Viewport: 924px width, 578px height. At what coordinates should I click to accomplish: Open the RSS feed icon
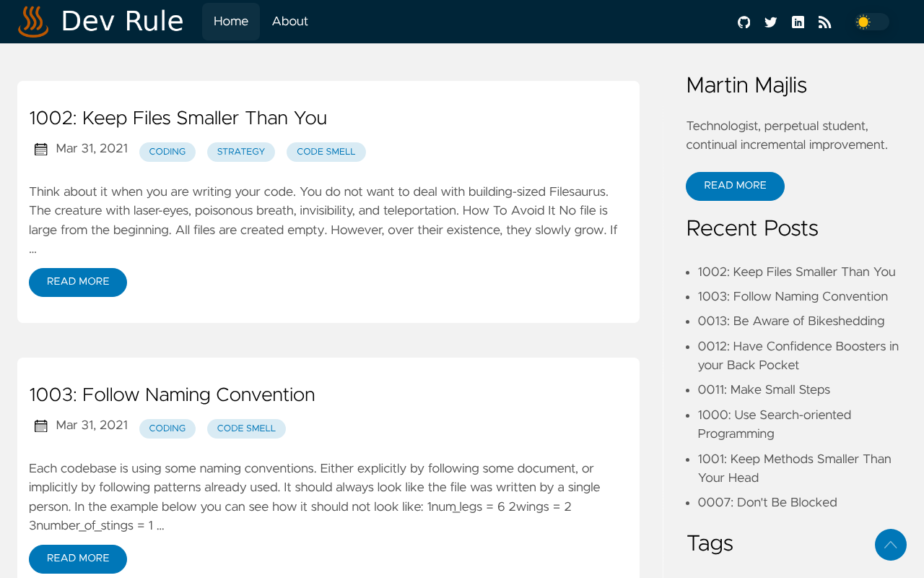[824, 22]
